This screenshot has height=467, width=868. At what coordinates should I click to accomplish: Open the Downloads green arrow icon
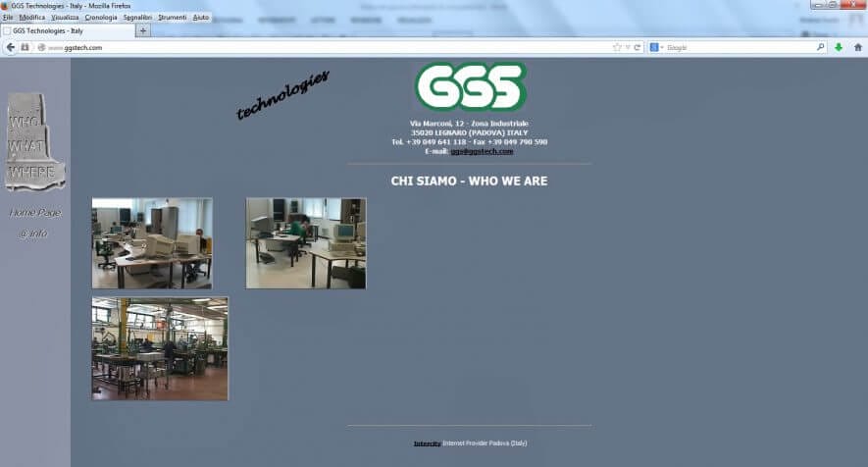click(839, 47)
